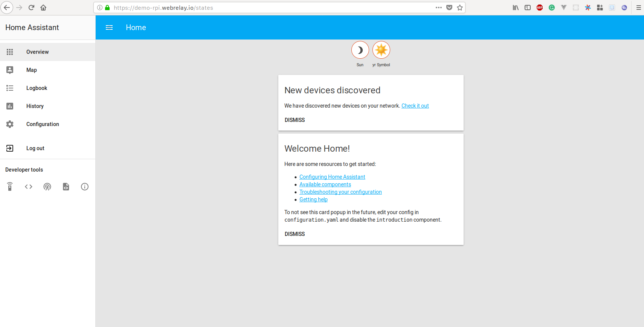Open the Getting help link

[x=313, y=199]
